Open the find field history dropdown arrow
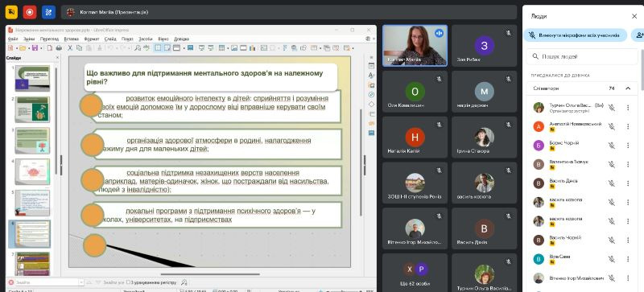 click(x=81, y=282)
